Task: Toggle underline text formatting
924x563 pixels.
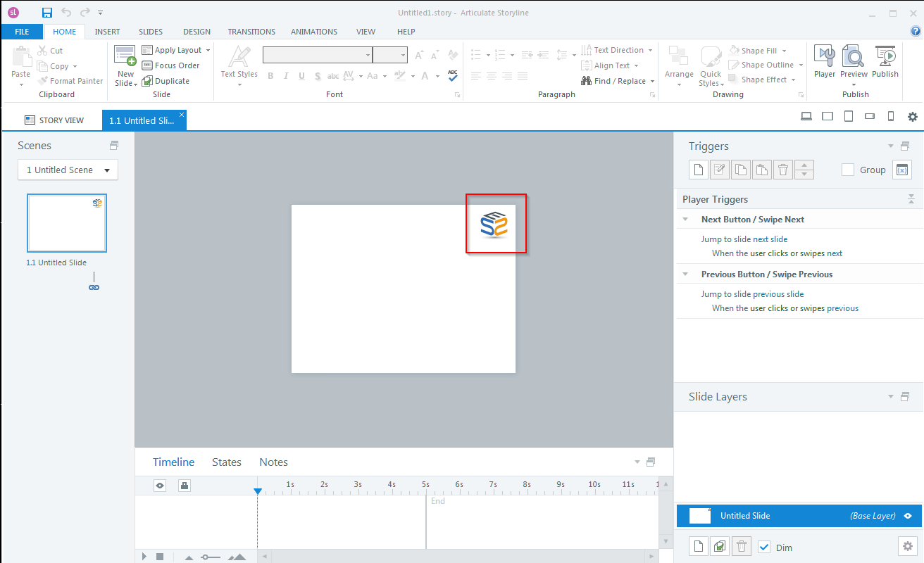Action: pyautogui.click(x=301, y=76)
